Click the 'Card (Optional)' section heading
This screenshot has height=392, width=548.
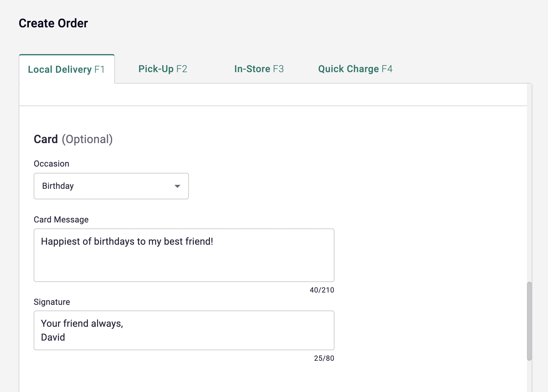coord(73,139)
